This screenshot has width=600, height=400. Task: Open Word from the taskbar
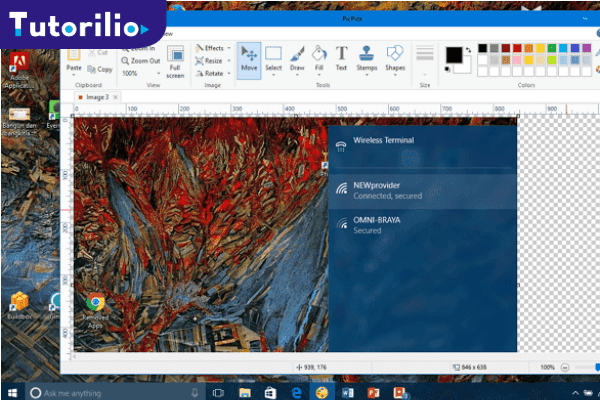click(x=347, y=393)
